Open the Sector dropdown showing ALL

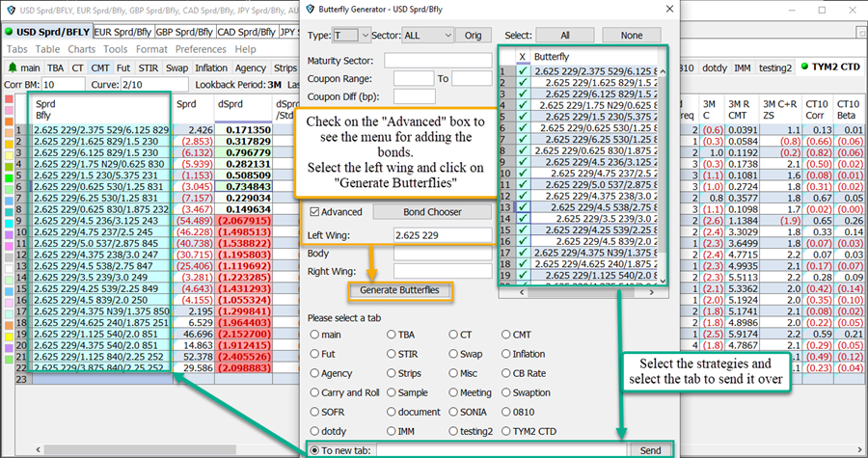point(427,36)
